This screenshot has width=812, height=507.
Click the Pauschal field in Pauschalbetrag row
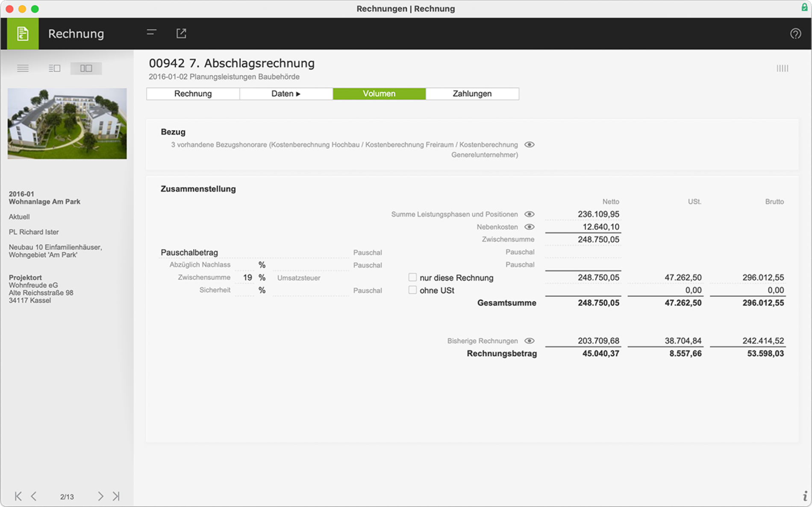pos(583,252)
